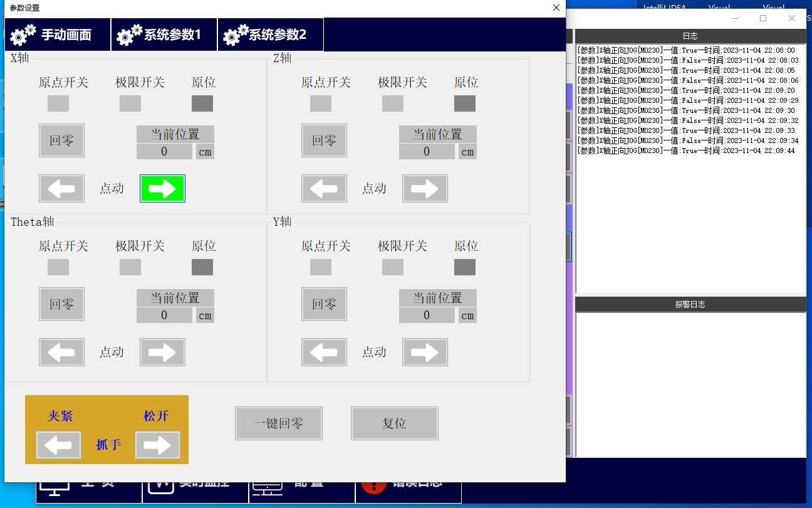Click the Theta轴 极限开关 indicator
The height and width of the screenshot is (508, 812).
130,267
